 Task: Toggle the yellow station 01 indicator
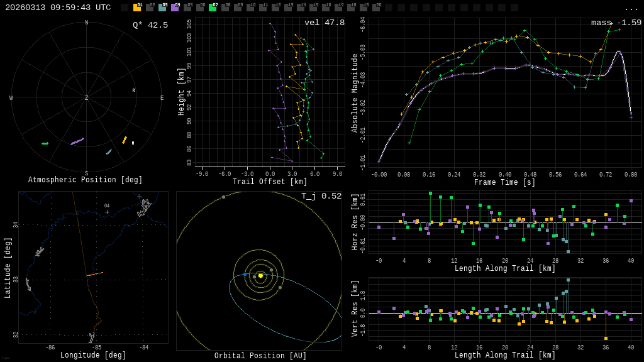click(x=137, y=8)
